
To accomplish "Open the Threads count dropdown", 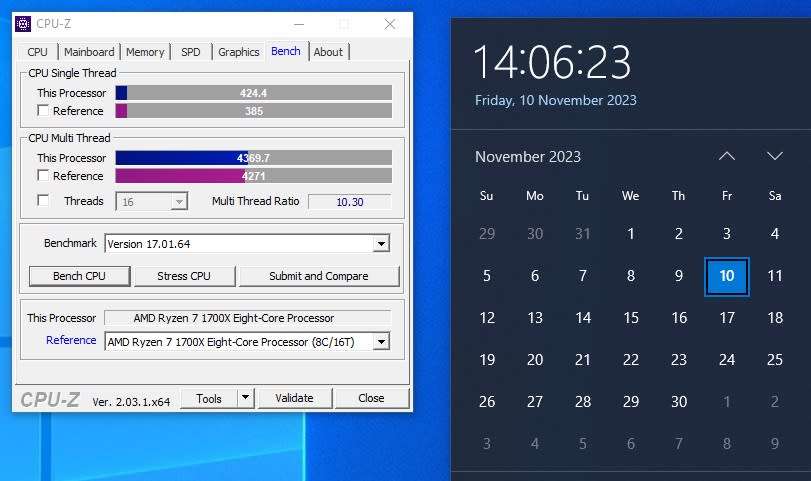I will (179, 202).
